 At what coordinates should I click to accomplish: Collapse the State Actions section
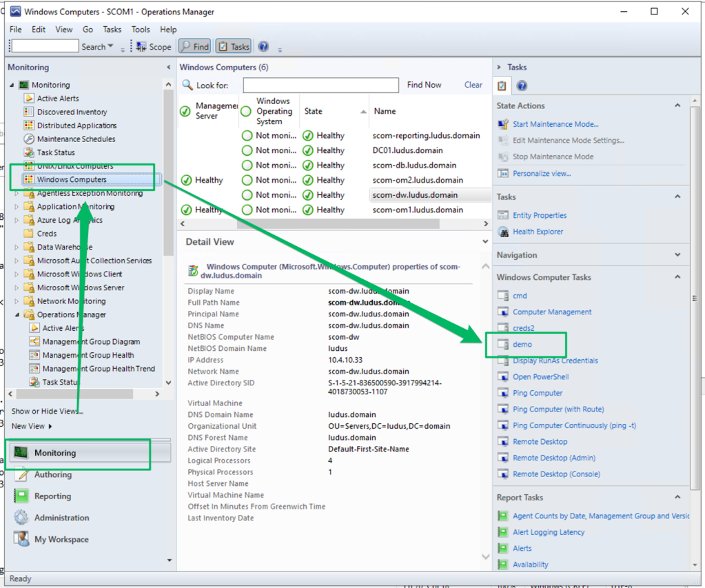677,106
